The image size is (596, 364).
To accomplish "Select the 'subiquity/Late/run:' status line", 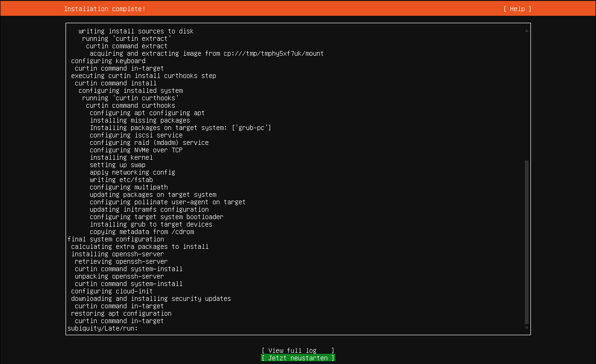I will [102, 328].
